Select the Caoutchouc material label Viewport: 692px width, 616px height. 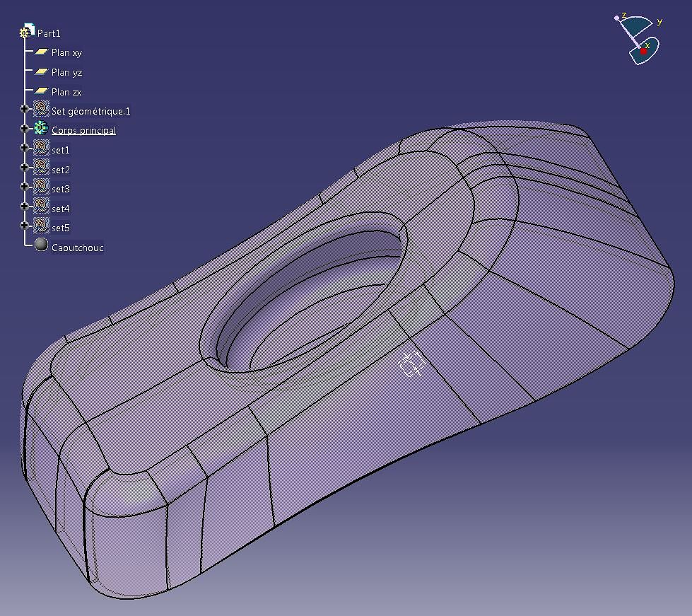pyautogui.click(x=78, y=248)
